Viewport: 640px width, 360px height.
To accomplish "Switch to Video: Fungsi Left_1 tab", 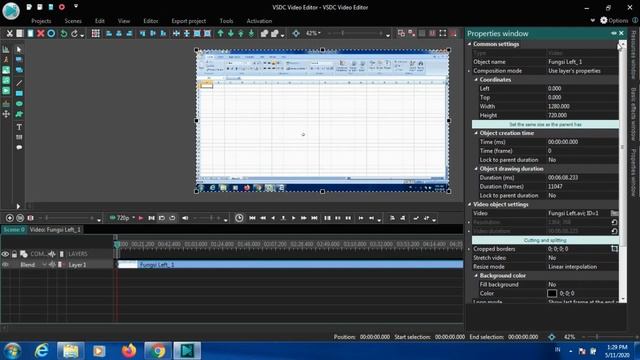I will coord(55,230).
